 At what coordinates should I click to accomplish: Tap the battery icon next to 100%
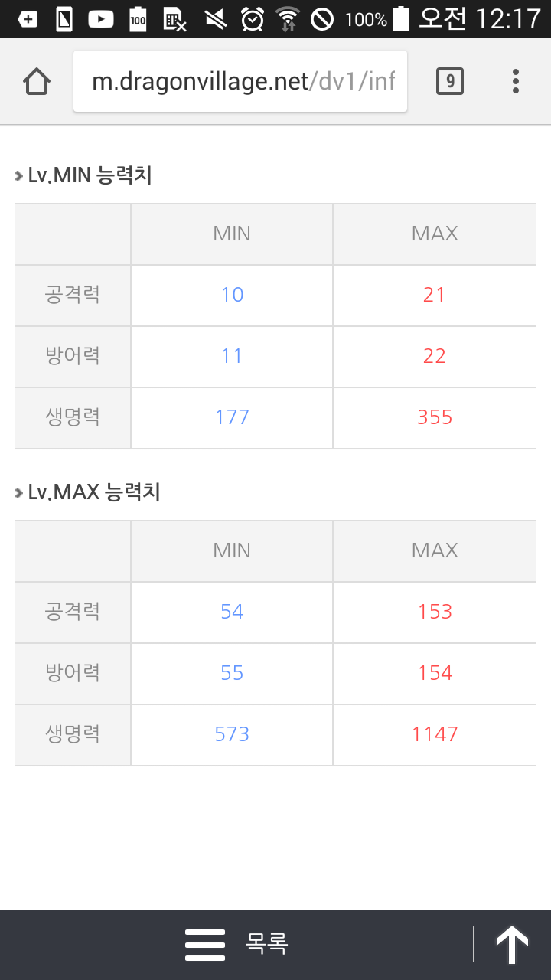tap(400, 19)
